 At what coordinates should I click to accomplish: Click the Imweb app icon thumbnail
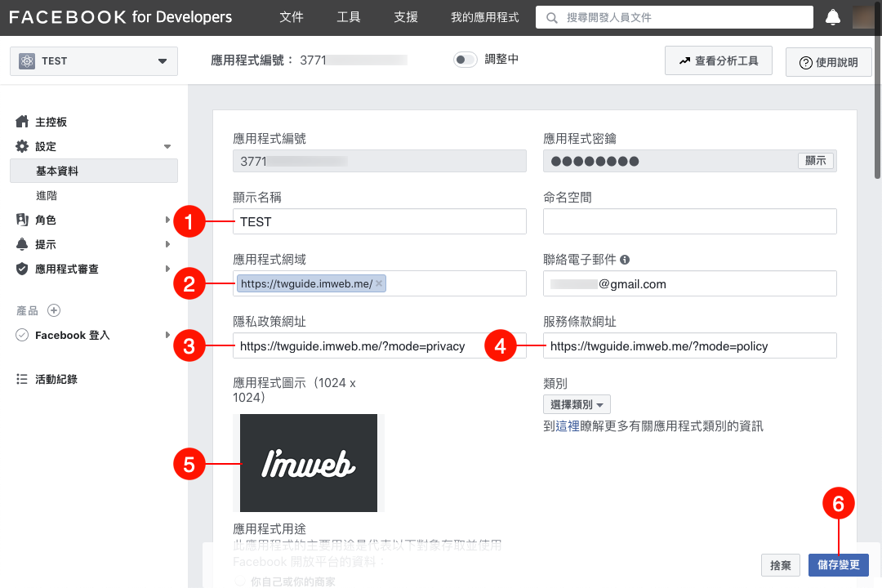(x=308, y=463)
